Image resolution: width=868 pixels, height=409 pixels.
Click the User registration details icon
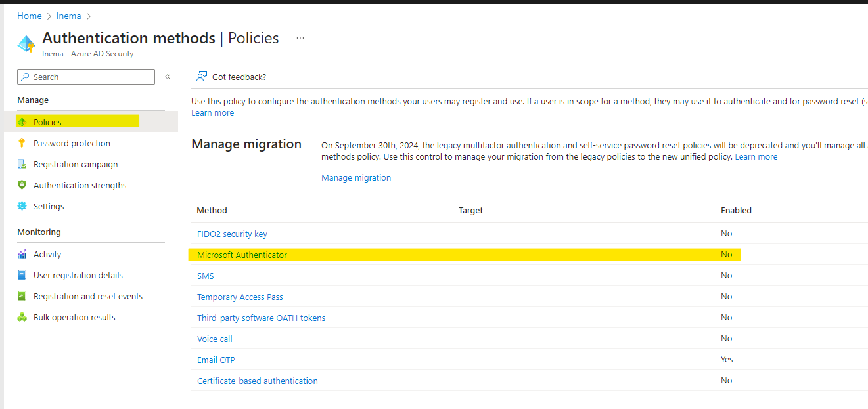(x=22, y=275)
